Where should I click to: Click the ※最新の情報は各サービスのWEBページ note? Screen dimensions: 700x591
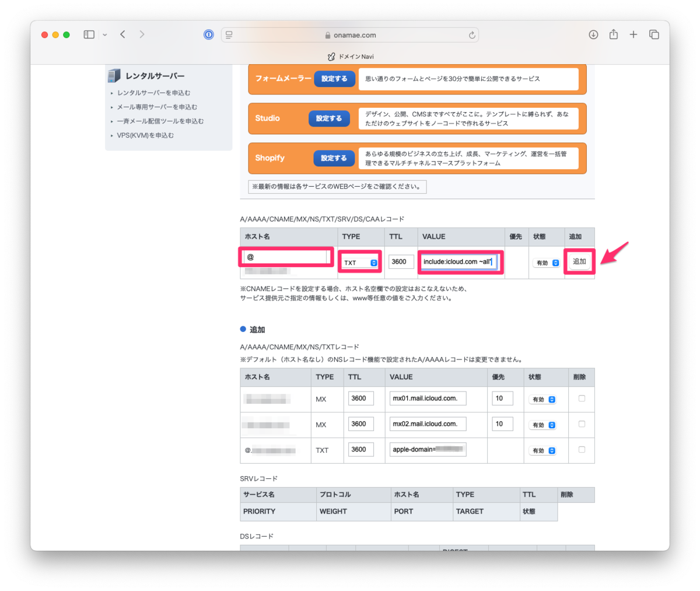pyautogui.click(x=337, y=187)
